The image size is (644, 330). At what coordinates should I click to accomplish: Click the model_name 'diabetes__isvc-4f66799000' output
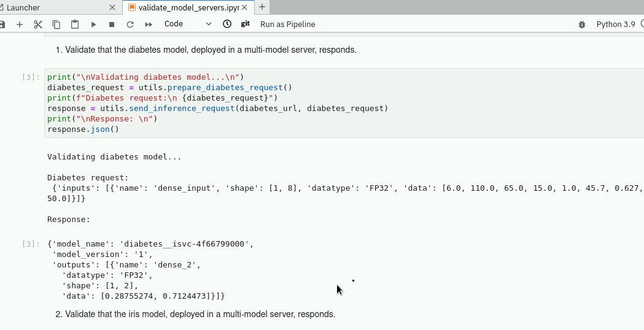coord(151,244)
